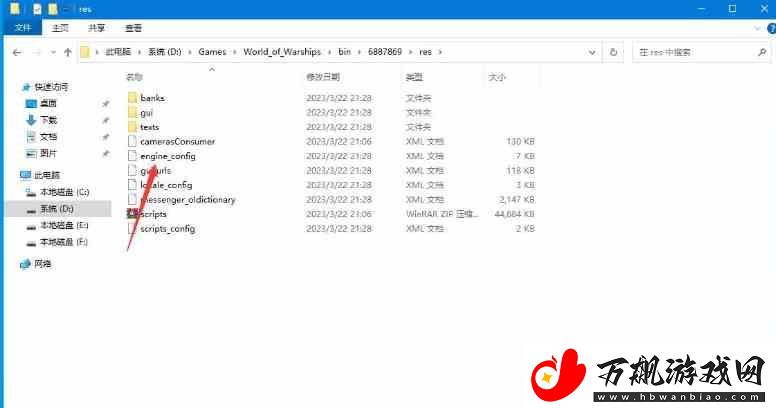Click the search magnifier icon

tap(762, 52)
